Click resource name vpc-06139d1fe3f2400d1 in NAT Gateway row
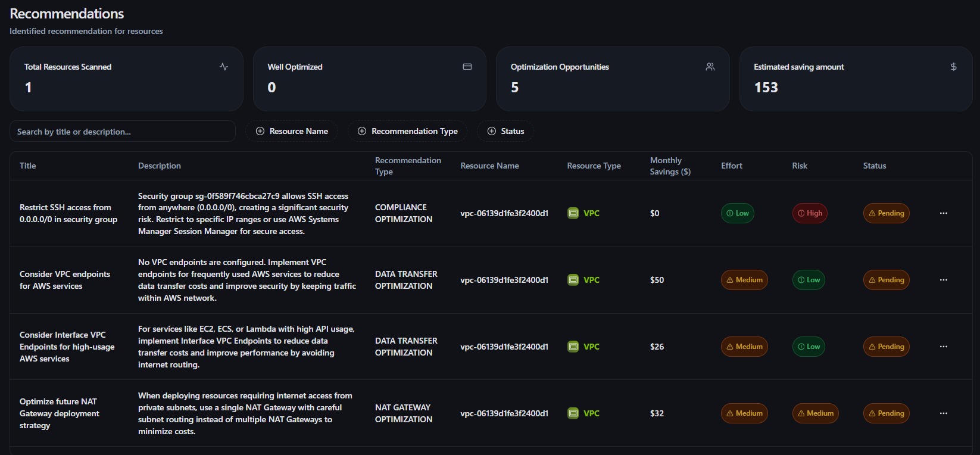The width and height of the screenshot is (980, 455). pos(504,413)
